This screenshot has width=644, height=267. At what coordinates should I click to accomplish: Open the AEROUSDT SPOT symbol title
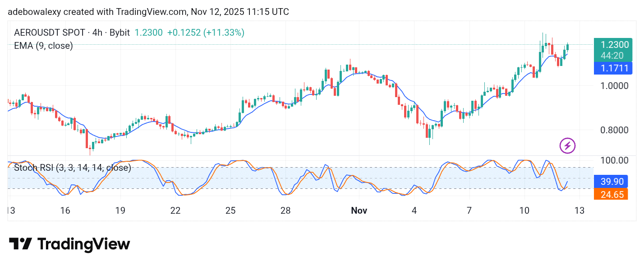[49, 33]
